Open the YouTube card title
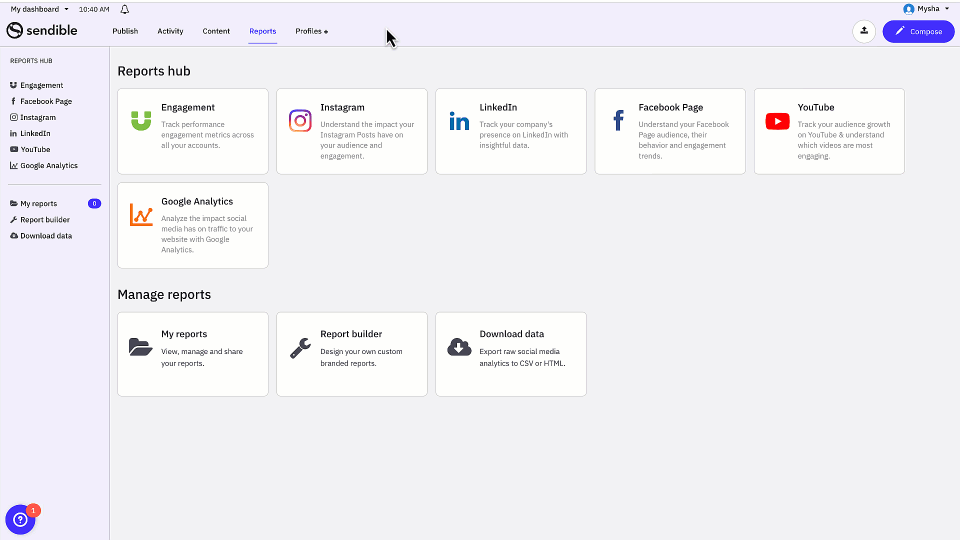 tap(816, 107)
